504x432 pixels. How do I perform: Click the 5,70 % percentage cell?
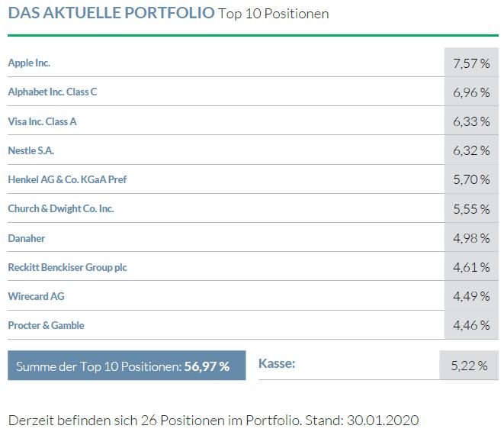(470, 179)
